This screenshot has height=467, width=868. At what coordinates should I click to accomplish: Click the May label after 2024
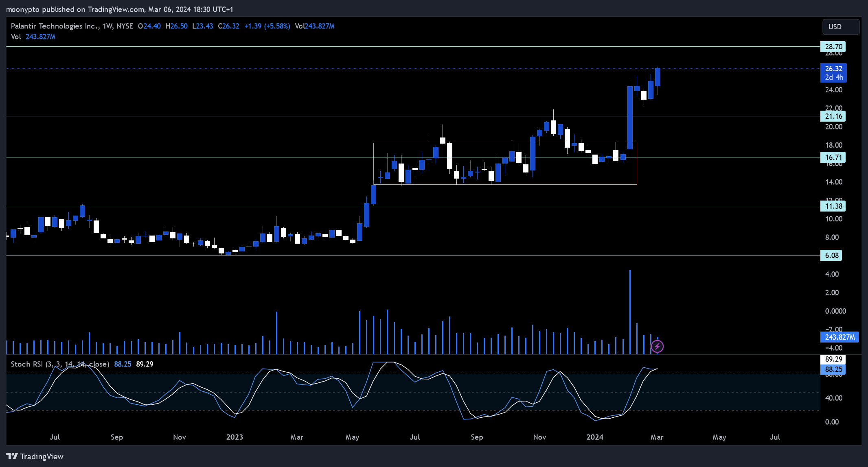[x=719, y=437]
